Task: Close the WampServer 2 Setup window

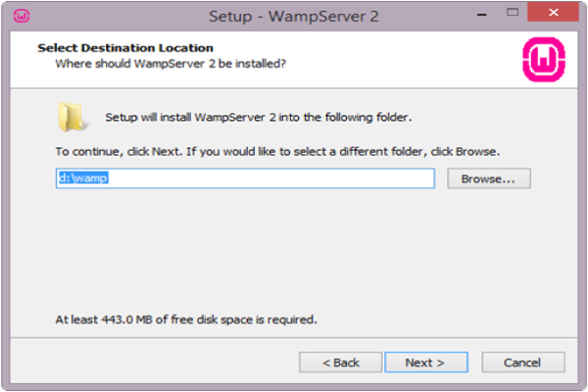Action: (x=553, y=12)
